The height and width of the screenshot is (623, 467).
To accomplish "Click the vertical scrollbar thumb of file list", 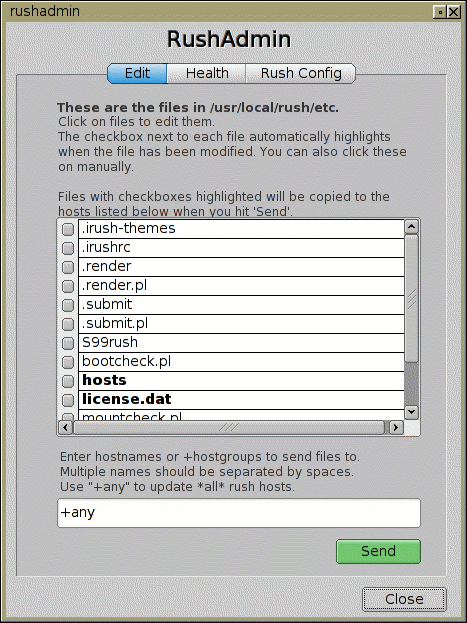I will pyautogui.click(x=411, y=298).
